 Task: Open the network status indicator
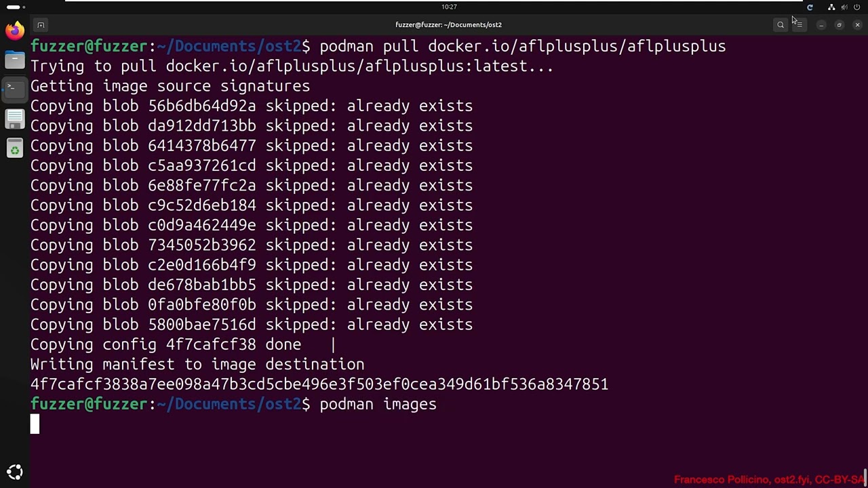click(x=831, y=7)
